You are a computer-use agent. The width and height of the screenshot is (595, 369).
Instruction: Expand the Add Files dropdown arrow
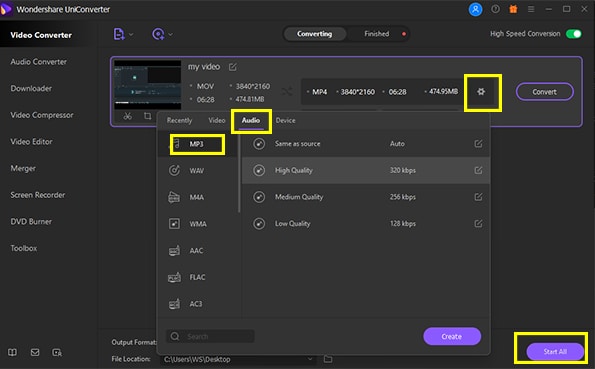point(131,35)
